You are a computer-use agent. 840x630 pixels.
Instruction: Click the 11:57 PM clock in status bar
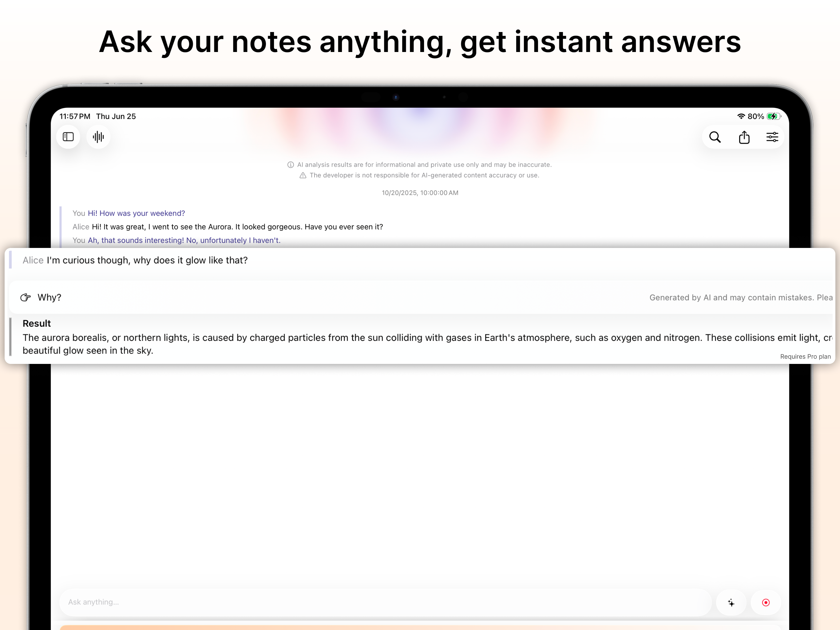[75, 116]
